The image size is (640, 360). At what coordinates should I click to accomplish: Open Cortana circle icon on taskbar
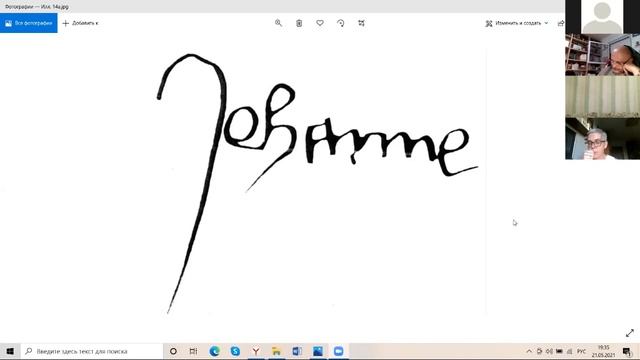(x=173, y=351)
